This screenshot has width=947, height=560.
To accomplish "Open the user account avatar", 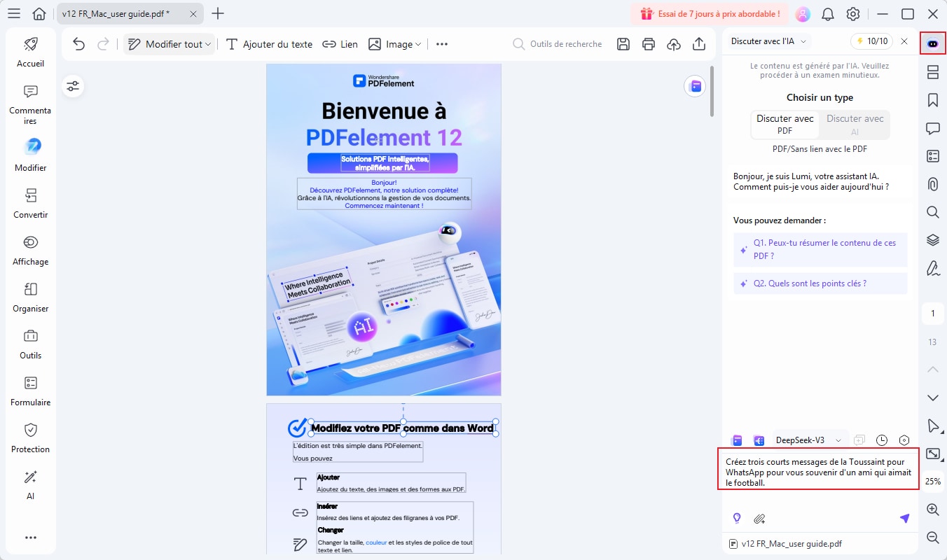I will coord(803,14).
